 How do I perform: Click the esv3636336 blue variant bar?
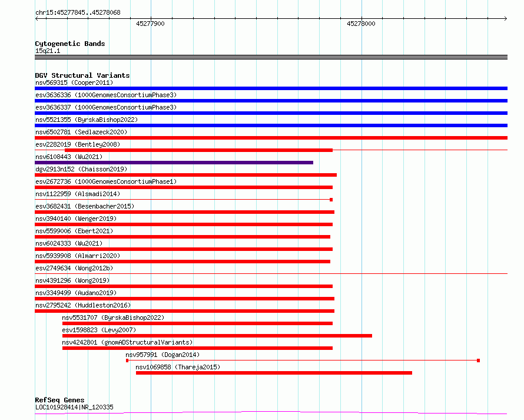pyautogui.click(x=271, y=101)
